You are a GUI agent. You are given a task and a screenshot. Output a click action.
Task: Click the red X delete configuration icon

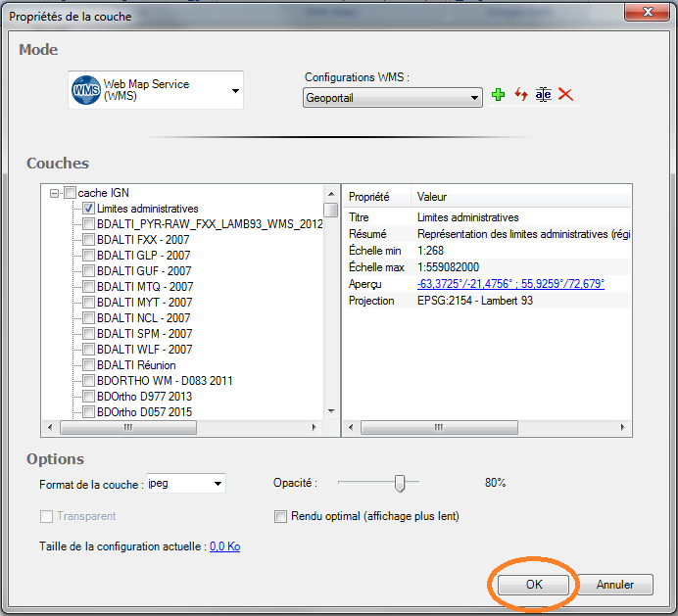(x=565, y=95)
